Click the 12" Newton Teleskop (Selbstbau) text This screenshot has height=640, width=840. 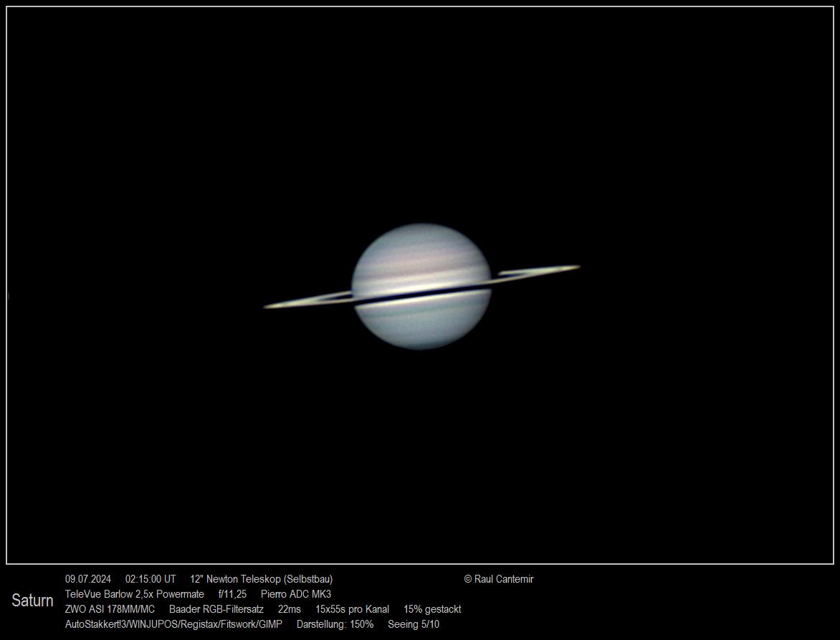261,579
